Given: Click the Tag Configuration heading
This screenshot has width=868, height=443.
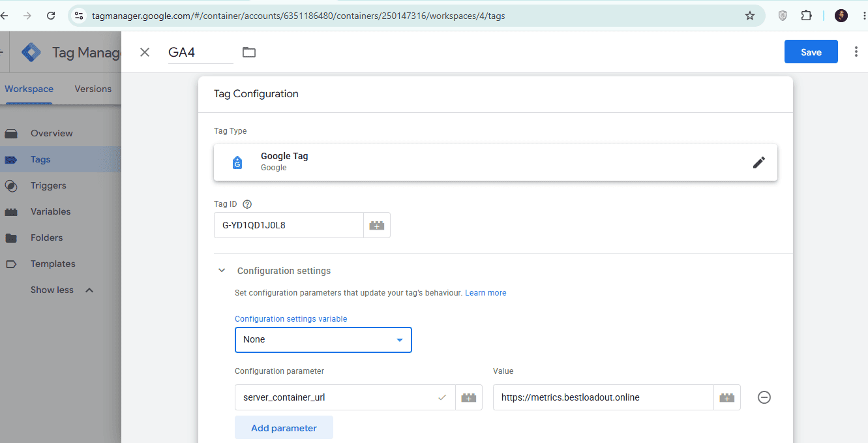Looking at the screenshot, I should (256, 94).
